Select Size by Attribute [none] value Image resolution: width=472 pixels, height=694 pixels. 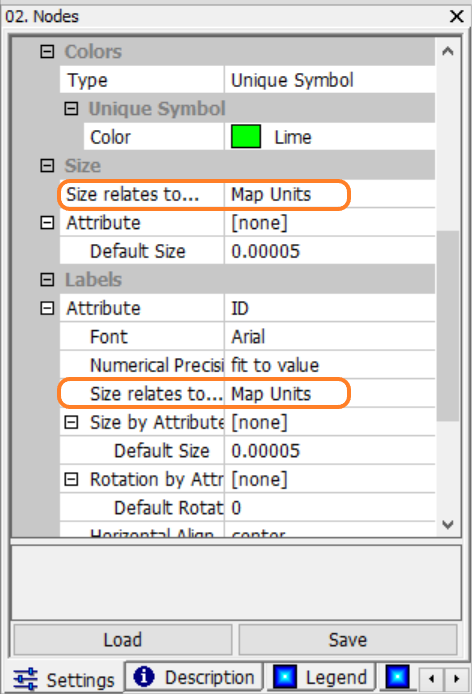pyautogui.click(x=329, y=422)
